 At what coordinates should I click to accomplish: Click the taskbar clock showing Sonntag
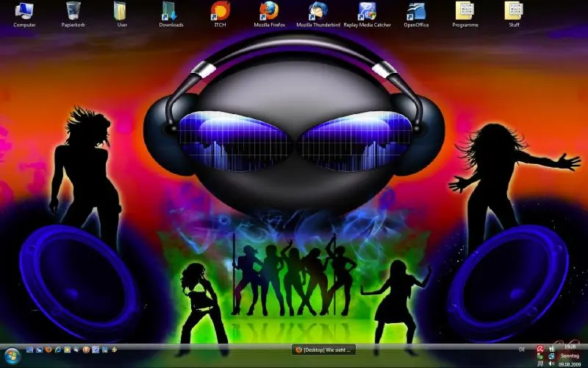[x=570, y=356]
